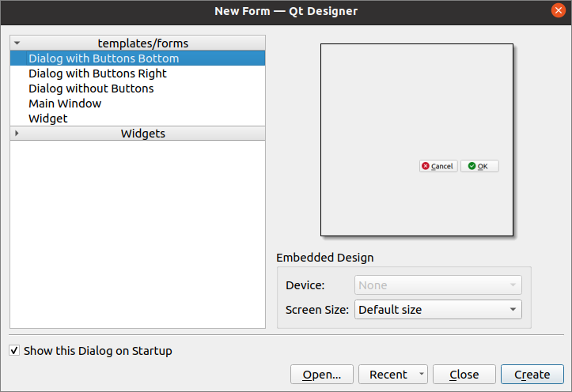Click the form preview thumbnail
The height and width of the screenshot is (392, 572).
click(x=417, y=139)
